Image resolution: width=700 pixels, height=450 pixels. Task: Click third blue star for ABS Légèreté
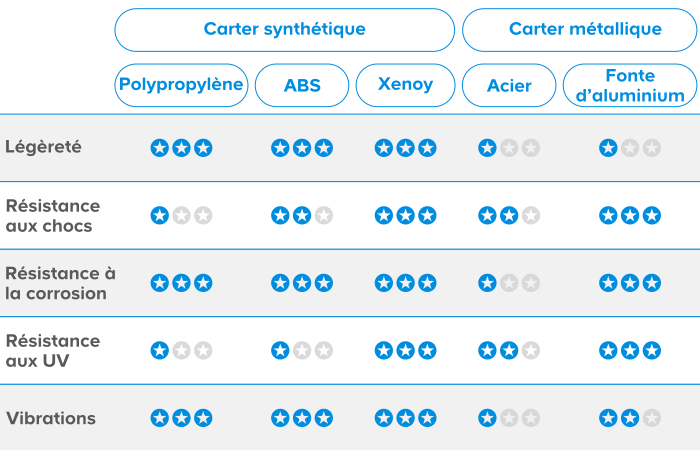(324, 148)
